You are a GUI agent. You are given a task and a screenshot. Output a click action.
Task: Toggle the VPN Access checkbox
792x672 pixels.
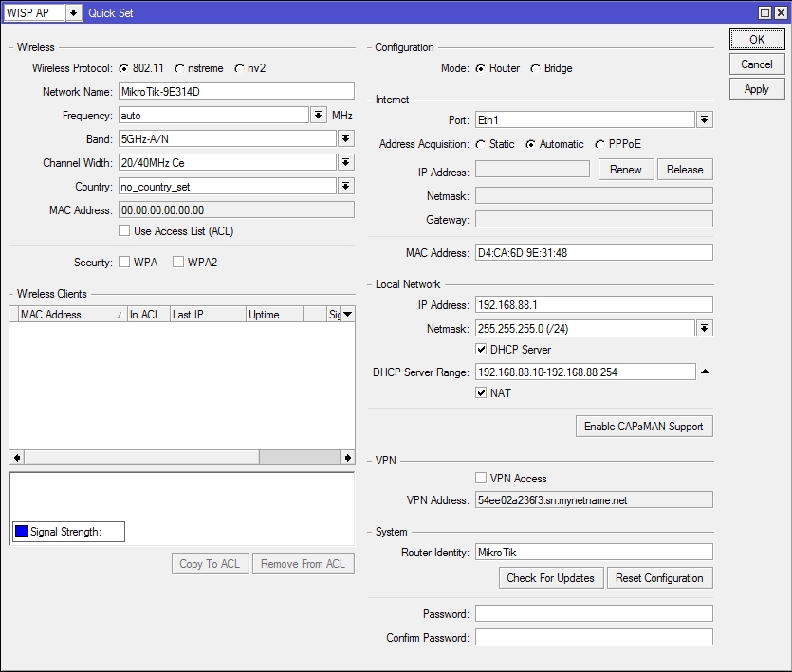(482, 479)
